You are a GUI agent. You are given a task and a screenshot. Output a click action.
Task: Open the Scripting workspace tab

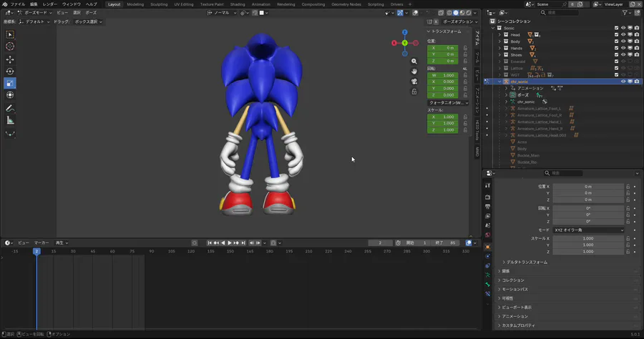pos(376,4)
